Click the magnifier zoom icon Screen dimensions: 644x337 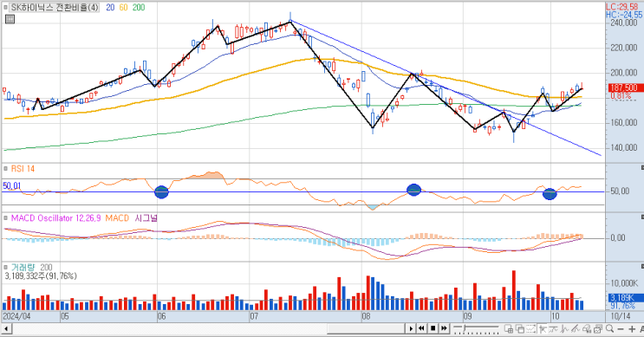pos(610,328)
